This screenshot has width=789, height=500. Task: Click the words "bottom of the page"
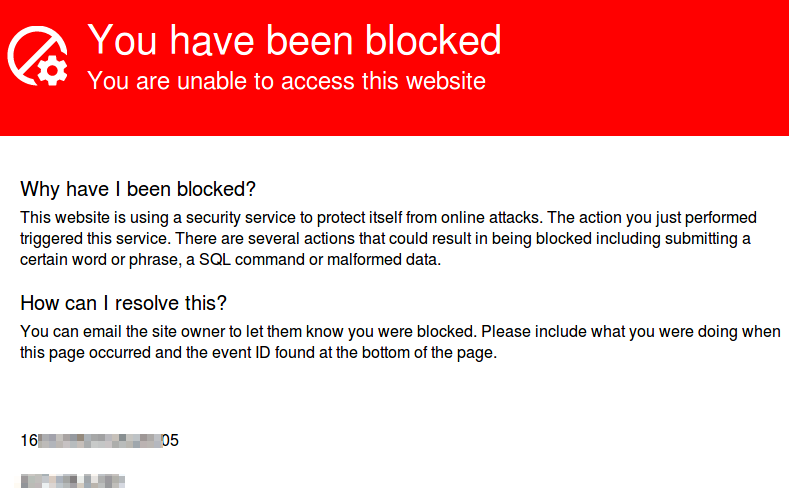[427, 353]
